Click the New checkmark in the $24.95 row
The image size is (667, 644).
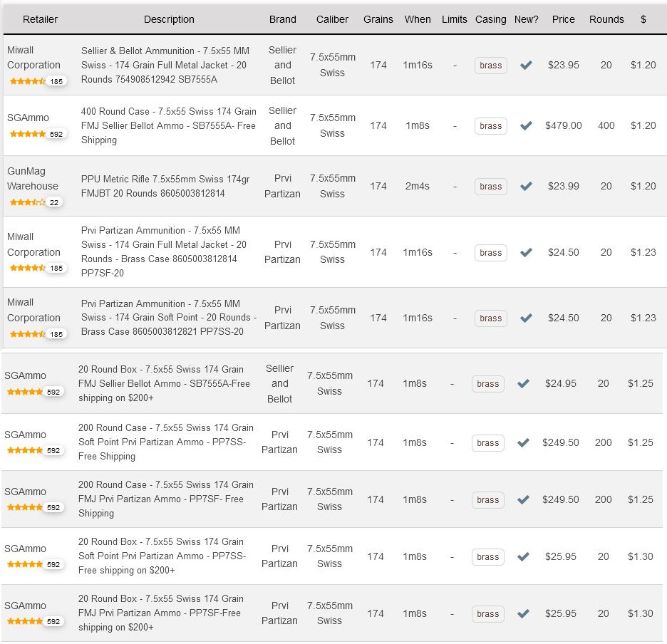tap(523, 383)
